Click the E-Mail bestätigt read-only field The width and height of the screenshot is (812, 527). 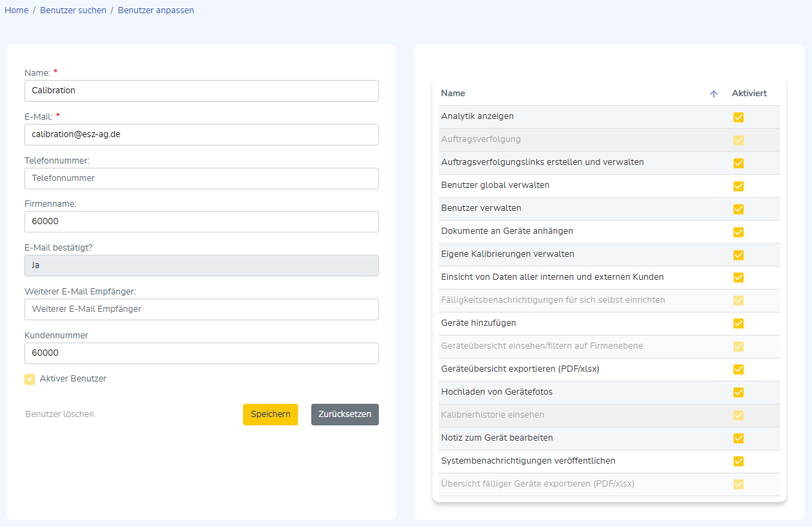point(201,265)
